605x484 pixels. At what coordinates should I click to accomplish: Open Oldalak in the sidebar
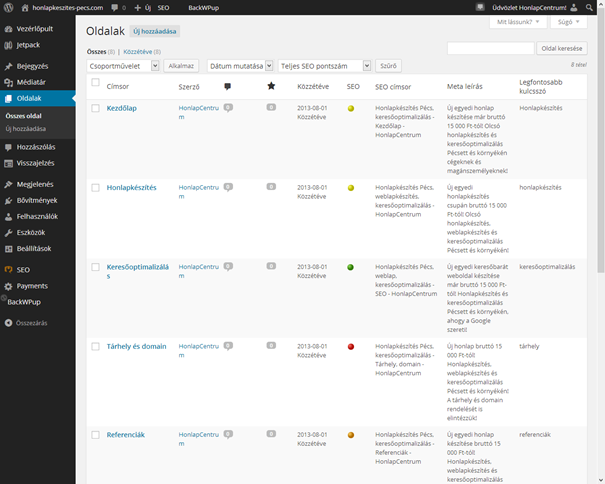(x=37, y=98)
